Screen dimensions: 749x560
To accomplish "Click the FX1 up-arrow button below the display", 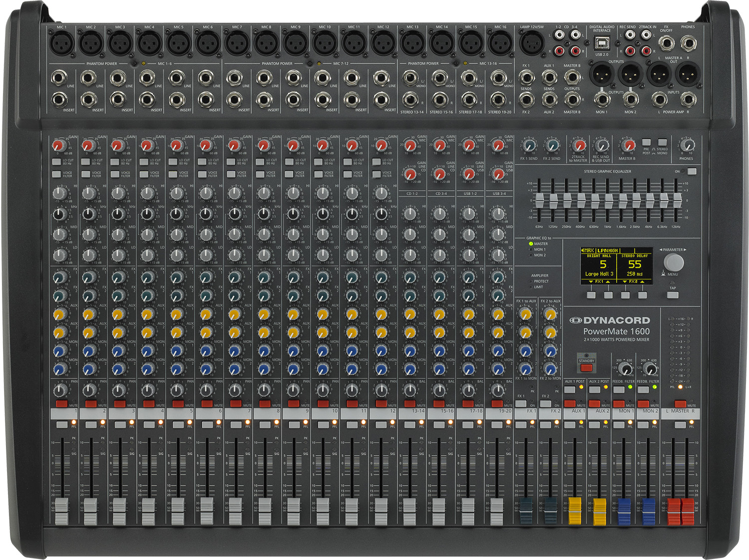I will 608,295.
